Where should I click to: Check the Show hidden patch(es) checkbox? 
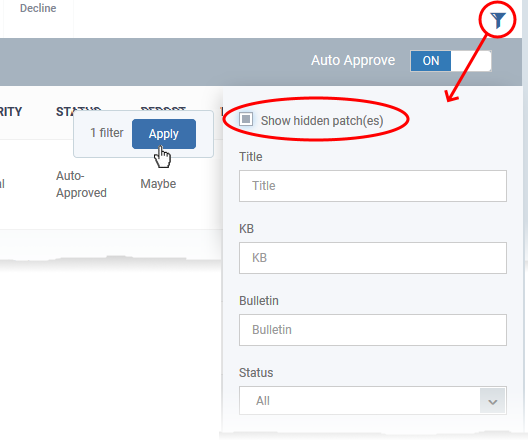click(246, 119)
